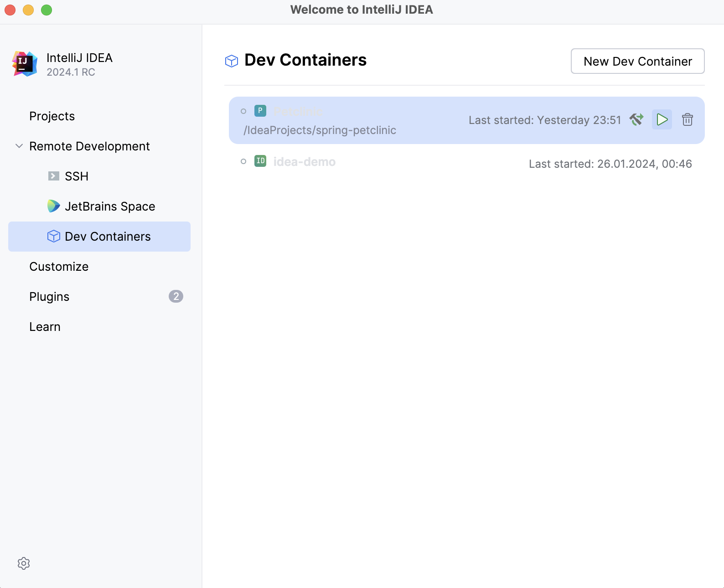Select JetBrains Space remote option
Viewport: 724px width, 588px height.
point(99,206)
